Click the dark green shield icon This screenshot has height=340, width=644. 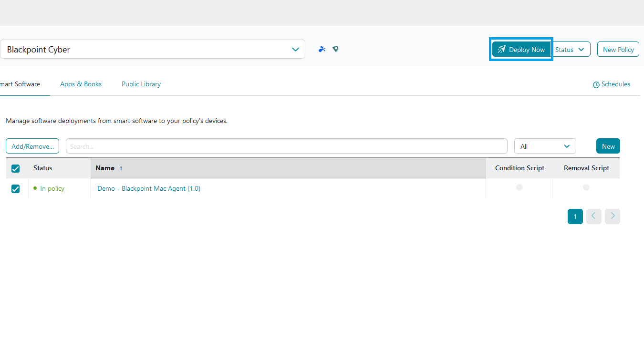pyautogui.click(x=336, y=49)
